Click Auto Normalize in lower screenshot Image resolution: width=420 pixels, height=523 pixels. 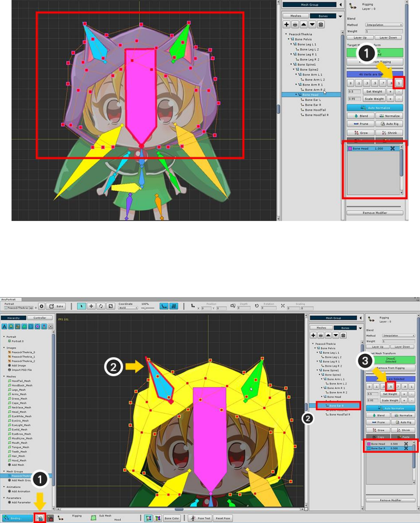pos(390,409)
